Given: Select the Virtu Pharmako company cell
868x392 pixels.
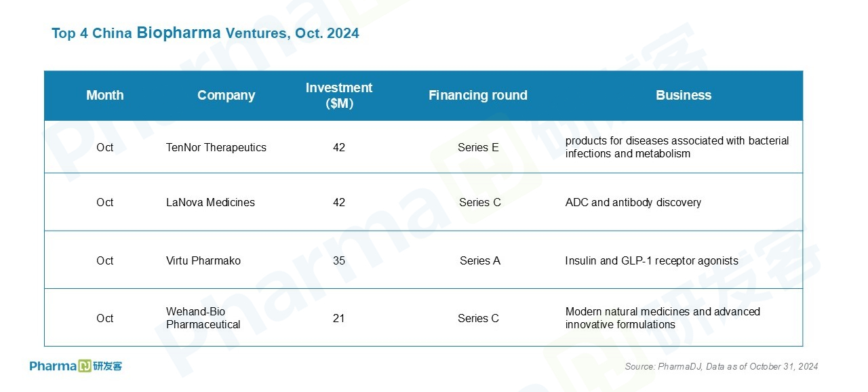Looking at the screenshot, I should (203, 260).
